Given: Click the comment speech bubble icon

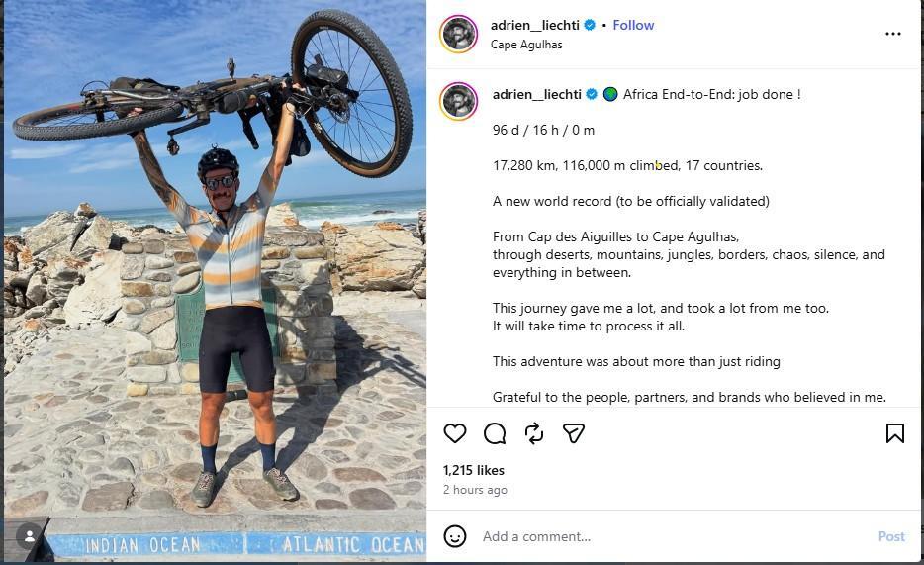Looking at the screenshot, I should pos(495,433).
